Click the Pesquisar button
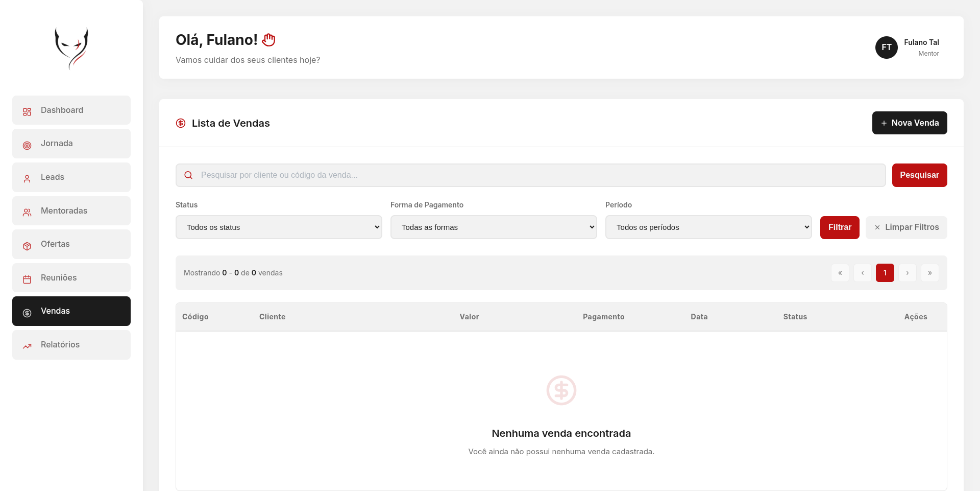 pyautogui.click(x=920, y=175)
